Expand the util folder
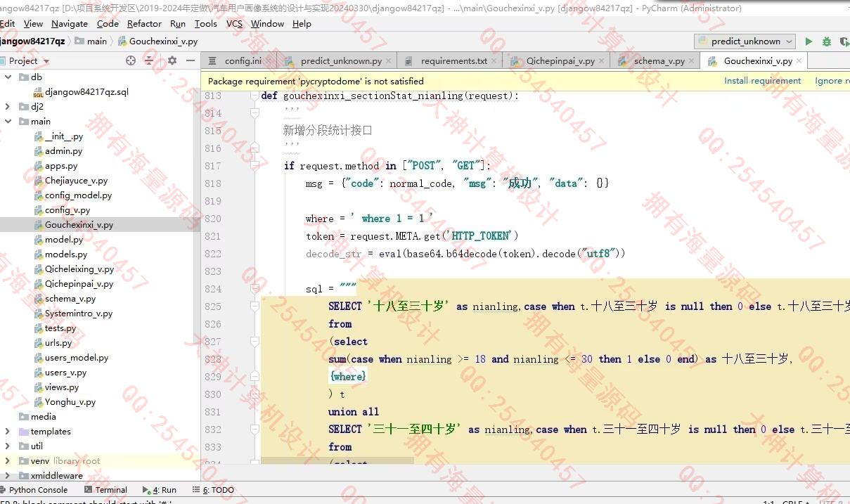Image resolution: width=850 pixels, height=504 pixels. pos(7,446)
